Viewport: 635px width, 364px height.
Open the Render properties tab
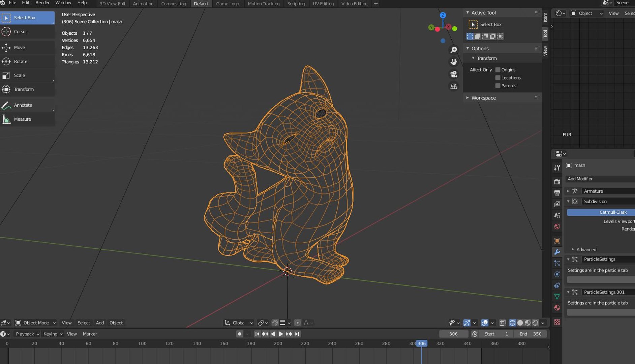557,182
